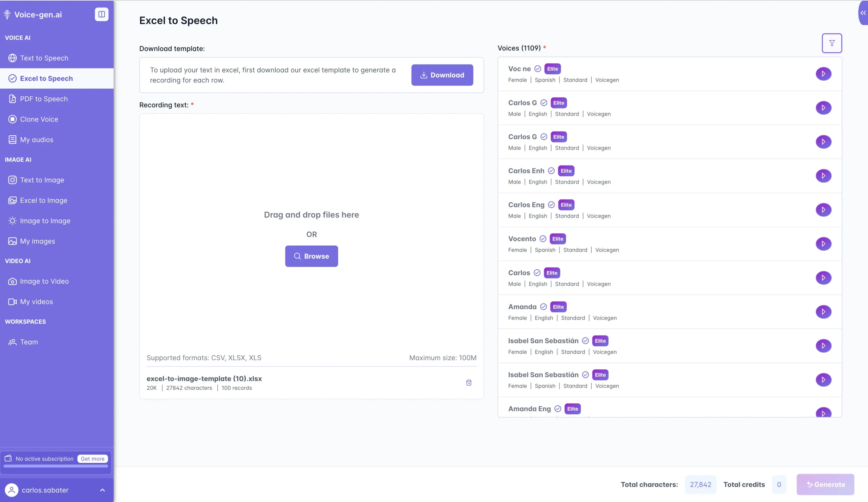
Task: Delete the uploaded xlsx file with trash icon
Action: coord(469,383)
